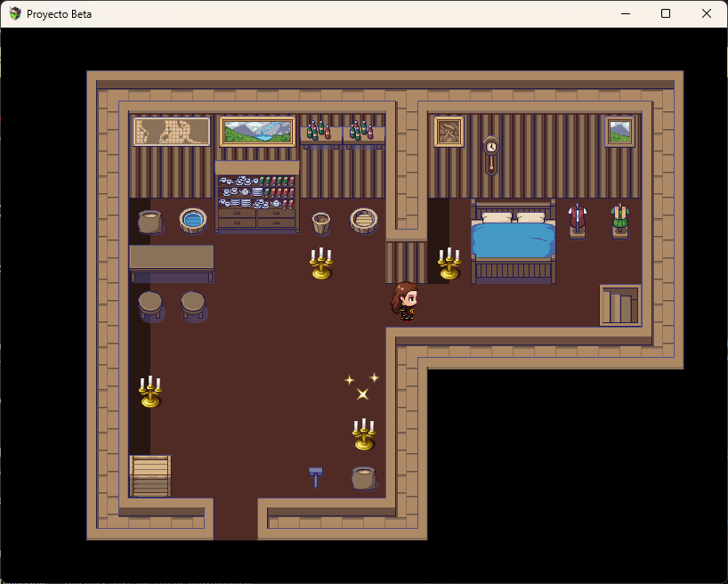The height and width of the screenshot is (584, 728).
Task: Click the bookshelf box in the bedroom
Action: [620, 305]
